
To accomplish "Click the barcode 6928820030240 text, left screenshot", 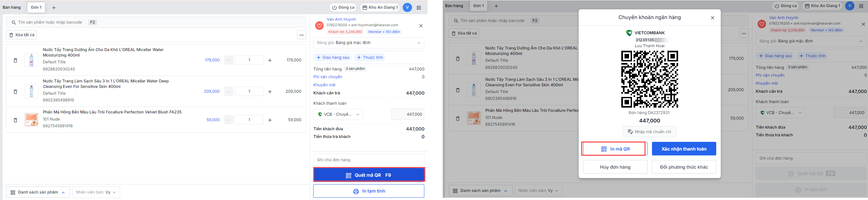I will click(x=59, y=69).
